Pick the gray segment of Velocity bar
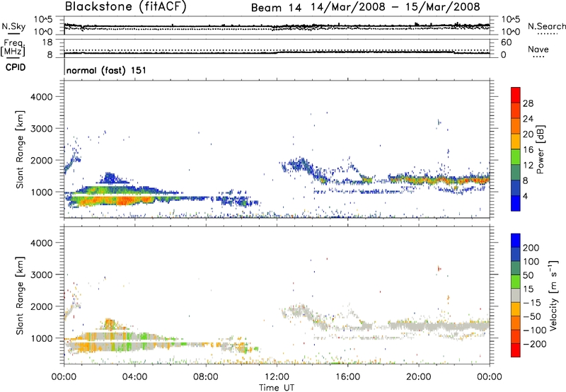This screenshot has height=392, width=566. tap(516, 295)
